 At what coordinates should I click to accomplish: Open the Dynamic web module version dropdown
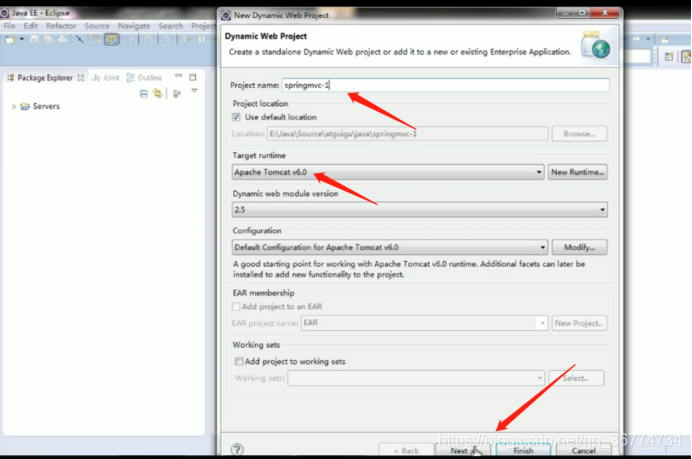point(419,210)
